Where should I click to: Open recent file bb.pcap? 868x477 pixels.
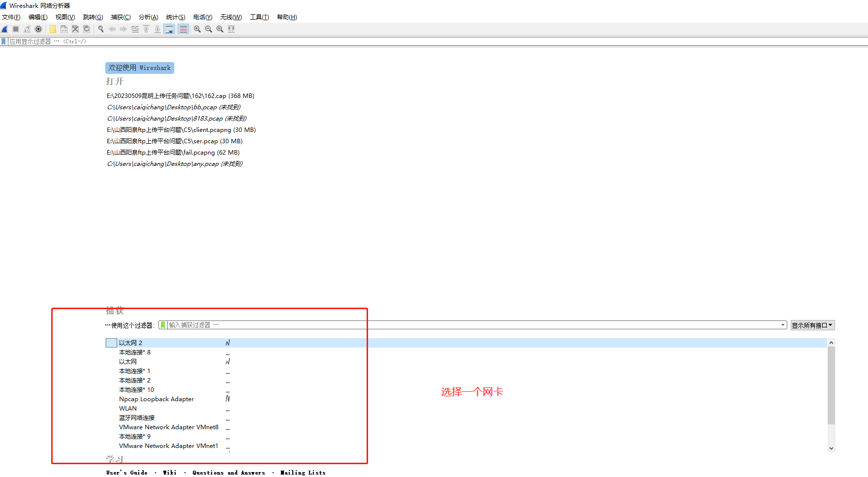174,107
